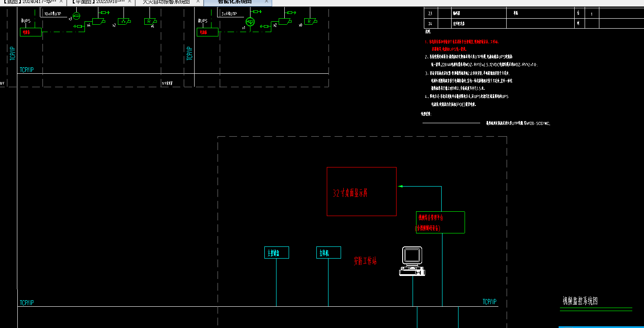Click table cell number 24
The width and height of the screenshot is (644, 328).
pyautogui.click(x=430, y=24)
